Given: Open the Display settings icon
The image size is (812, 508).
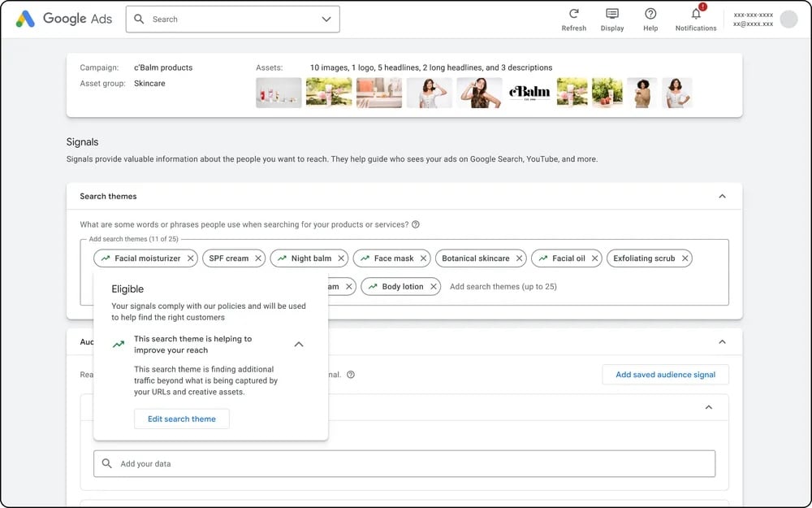Looking at the screenshot, I should 612,14.
